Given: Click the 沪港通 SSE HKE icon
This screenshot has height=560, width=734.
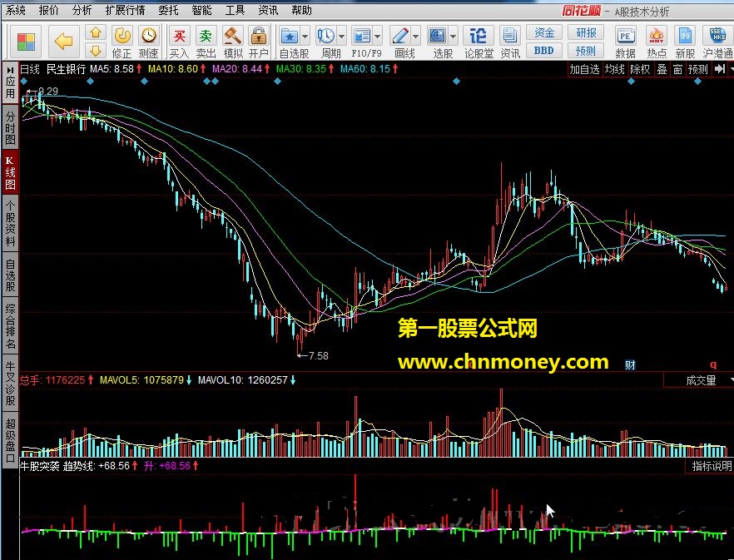Looking at the screenshot, I should click(x=717, y=36).
